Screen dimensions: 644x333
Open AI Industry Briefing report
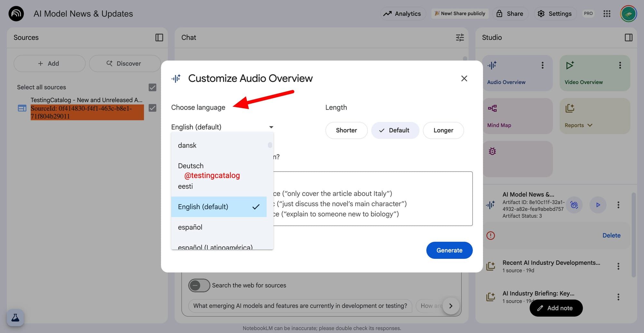click(x=538, y=297)
